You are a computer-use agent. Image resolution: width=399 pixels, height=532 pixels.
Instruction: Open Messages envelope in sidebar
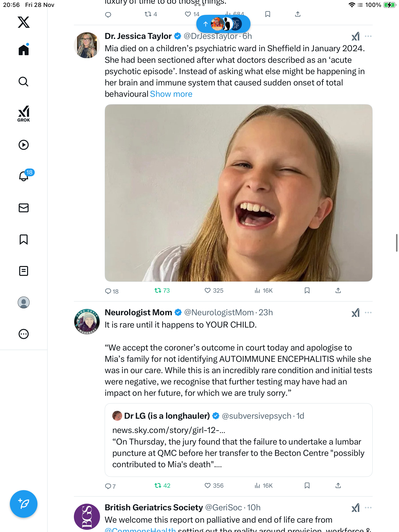(24, 208)
